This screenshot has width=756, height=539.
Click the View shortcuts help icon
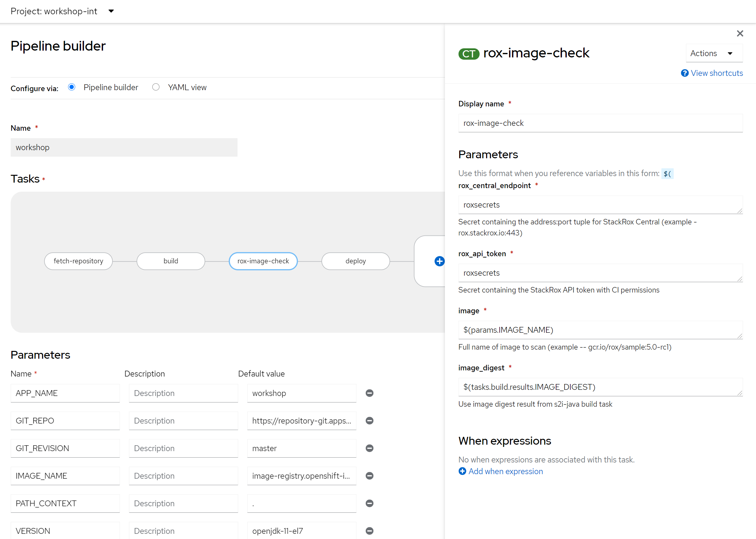[x=684, y=73]
